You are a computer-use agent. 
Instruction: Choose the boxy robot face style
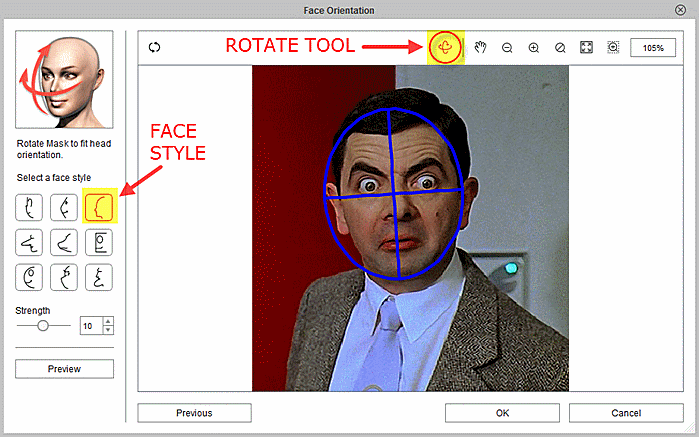99,243
